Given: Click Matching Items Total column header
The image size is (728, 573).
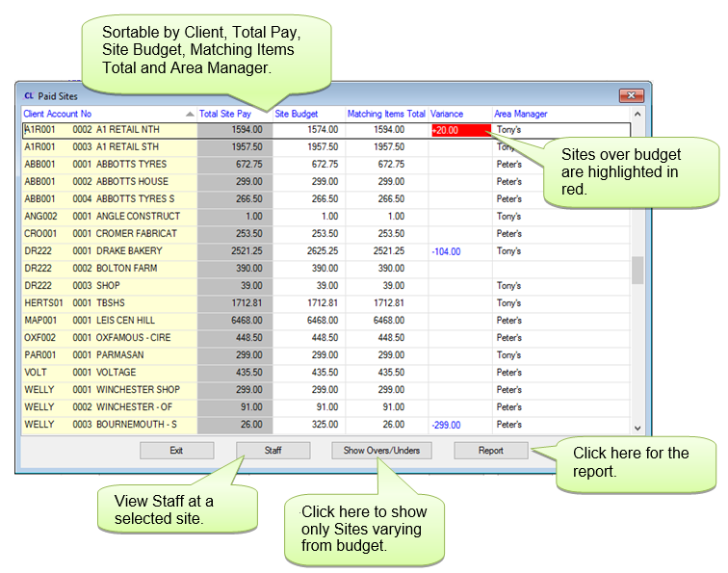Looking at the screenshot, I should [x=385, y=114].
